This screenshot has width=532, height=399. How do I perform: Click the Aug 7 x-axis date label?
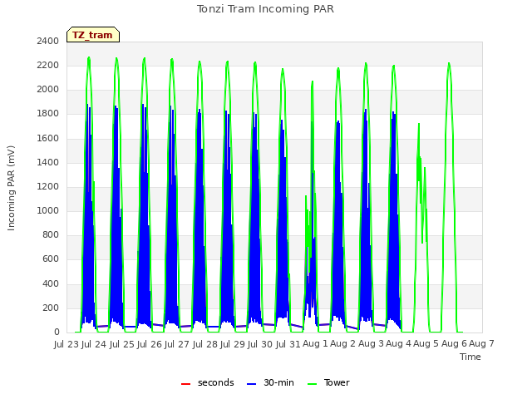click(x=481, y=344)
